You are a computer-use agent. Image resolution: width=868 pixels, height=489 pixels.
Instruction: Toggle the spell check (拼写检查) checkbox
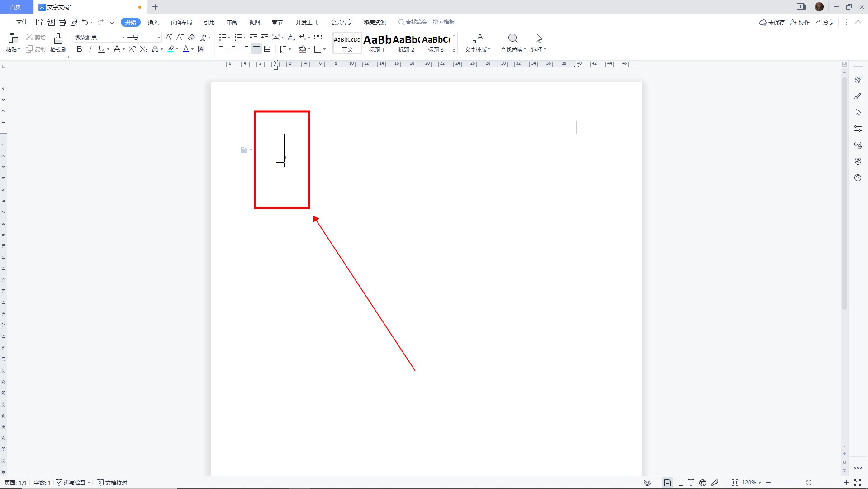point(59,483)
